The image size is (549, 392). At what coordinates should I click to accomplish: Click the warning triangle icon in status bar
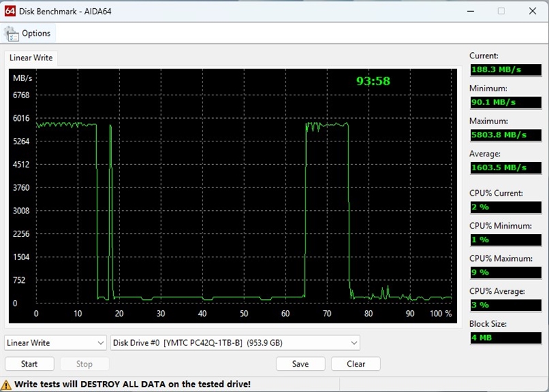(6, 384)
